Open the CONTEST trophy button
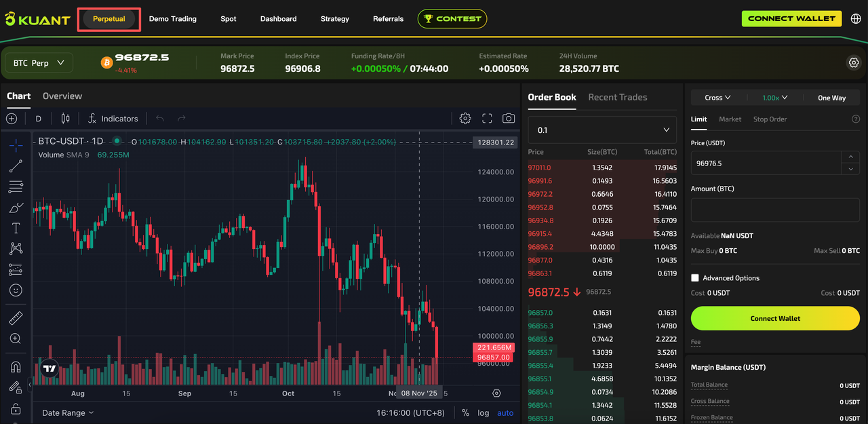The width and height of the screenshot is (868, 424). coord(452,19)
